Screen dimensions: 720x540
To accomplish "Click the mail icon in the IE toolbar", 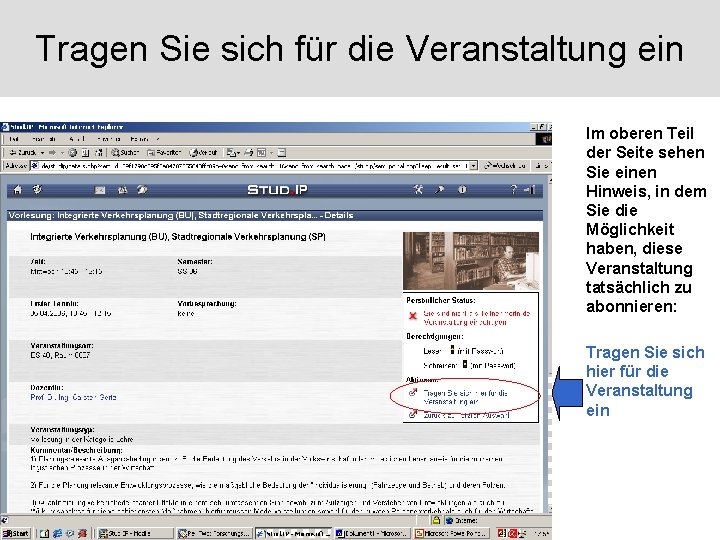I will [x=231, y=152].
